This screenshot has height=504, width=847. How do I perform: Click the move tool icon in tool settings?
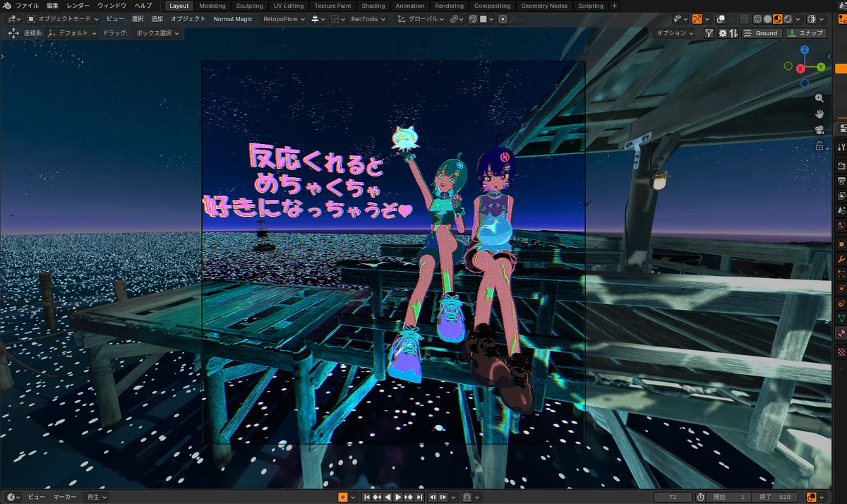click(x=13, y=33)
